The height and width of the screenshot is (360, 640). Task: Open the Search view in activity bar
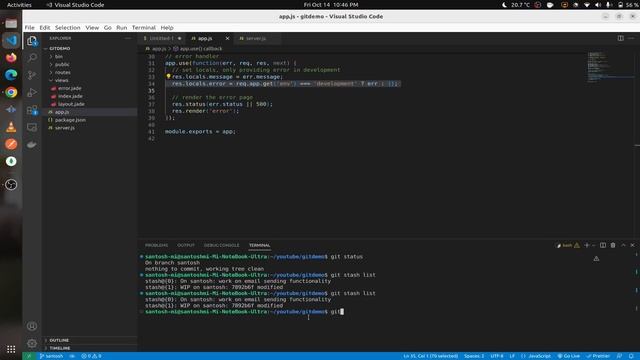point(32,58)
